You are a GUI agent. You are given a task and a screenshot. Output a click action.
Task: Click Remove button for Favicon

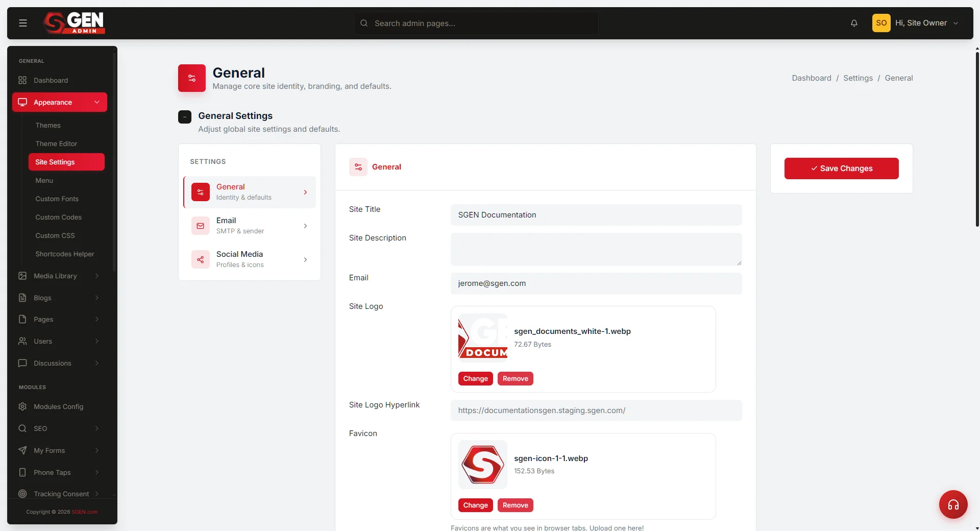515,505
